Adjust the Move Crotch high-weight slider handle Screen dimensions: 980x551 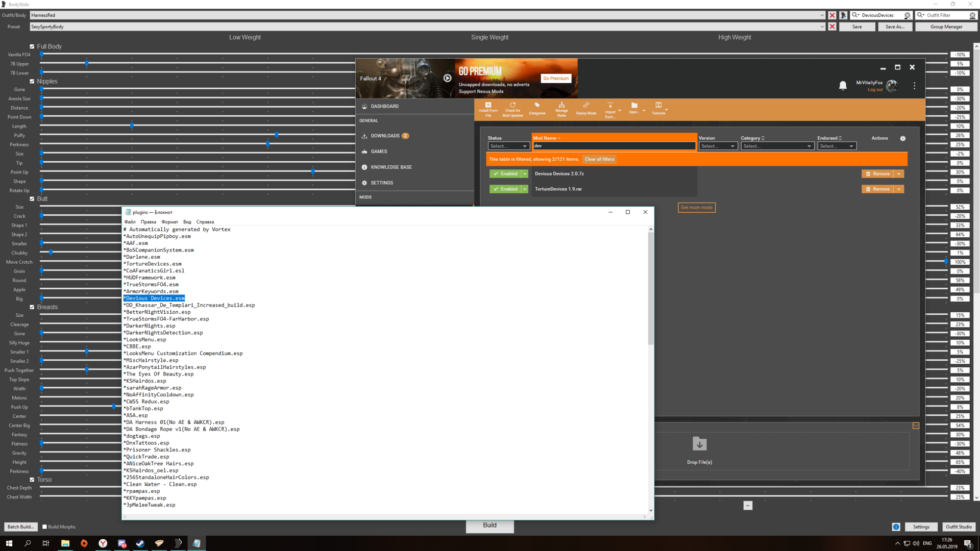pos(946,262)
